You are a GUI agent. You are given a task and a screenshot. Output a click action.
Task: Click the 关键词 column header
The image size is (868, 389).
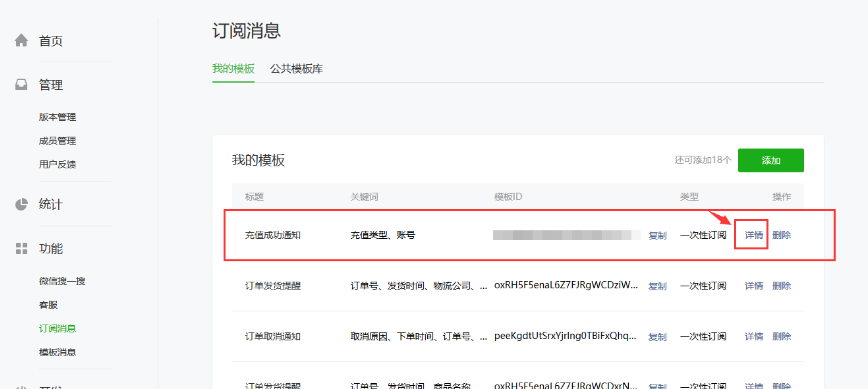coord(364,197)
